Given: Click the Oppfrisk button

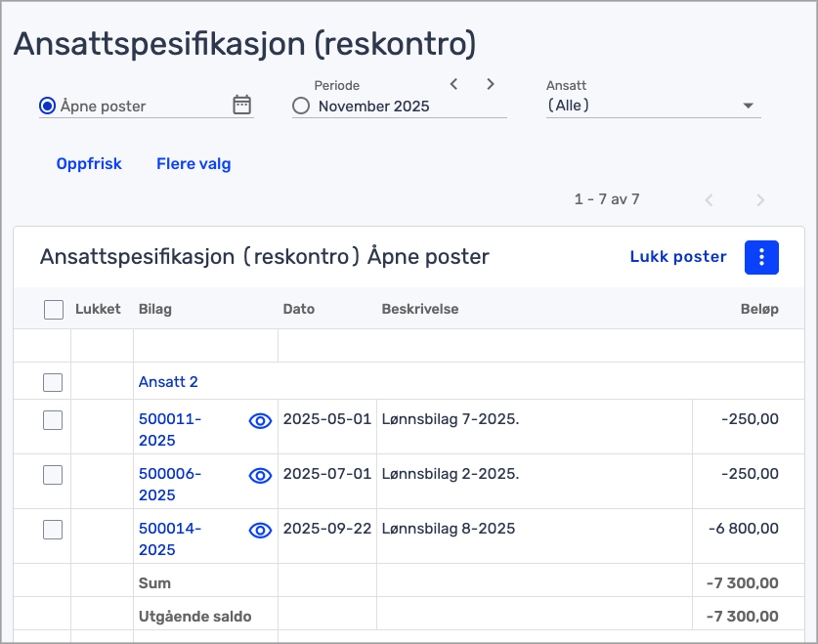Looking at the screenshot, I should (x=89, y=164).
